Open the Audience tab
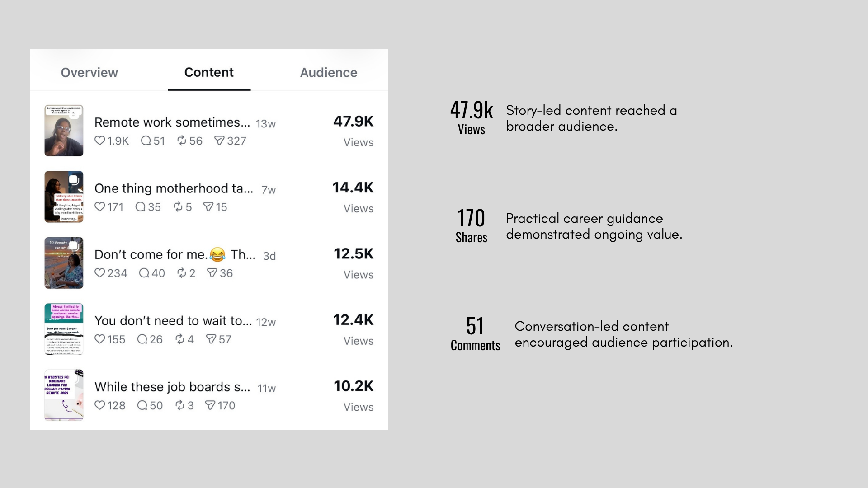868x488 pixels. pos(329,72)
